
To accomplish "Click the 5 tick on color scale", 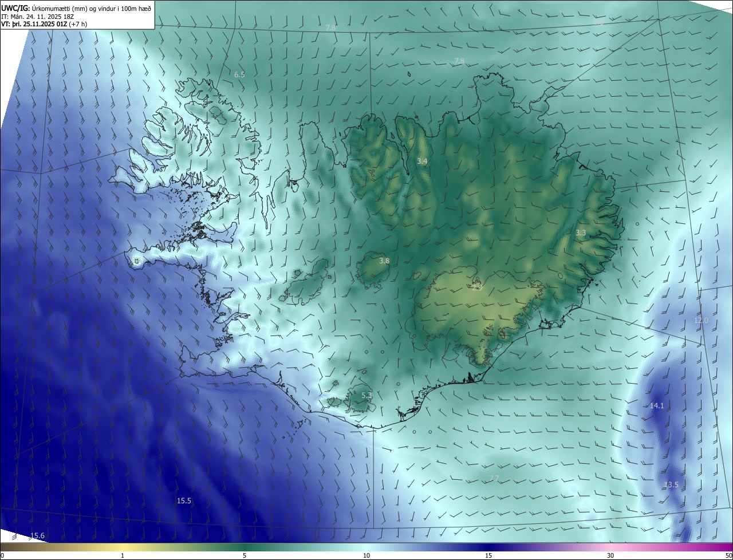I will click(245, 556).
